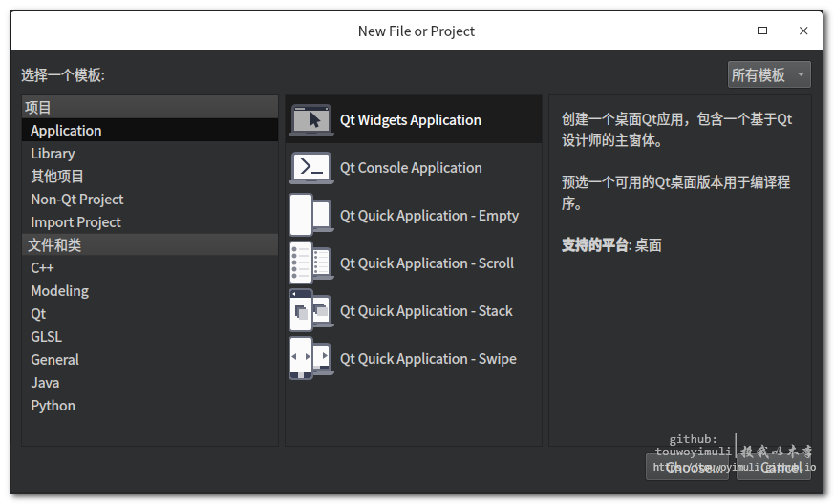Choose the Non-Qt Project category
This screenshot has width=834, height=504.
150,199
